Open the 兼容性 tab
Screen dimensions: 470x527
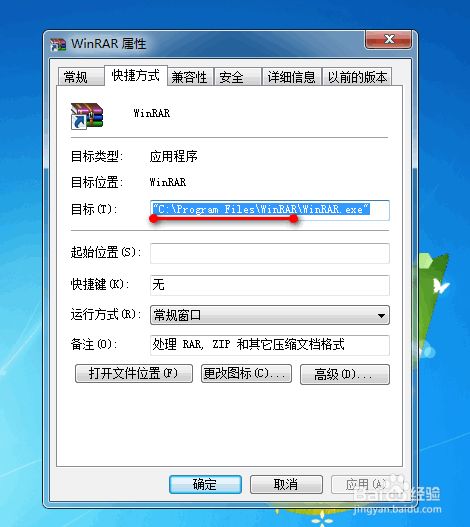tap(190, 77)
